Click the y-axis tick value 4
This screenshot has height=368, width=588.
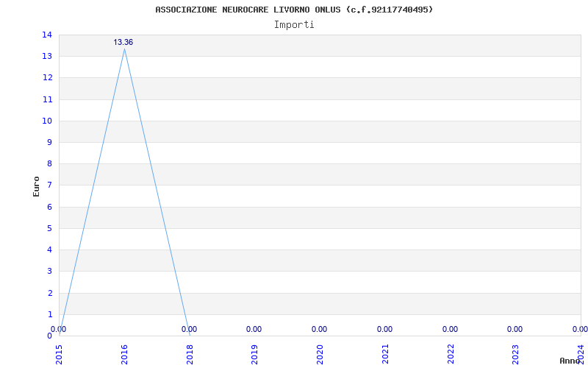pyautogui.click(x=50, y=250)
